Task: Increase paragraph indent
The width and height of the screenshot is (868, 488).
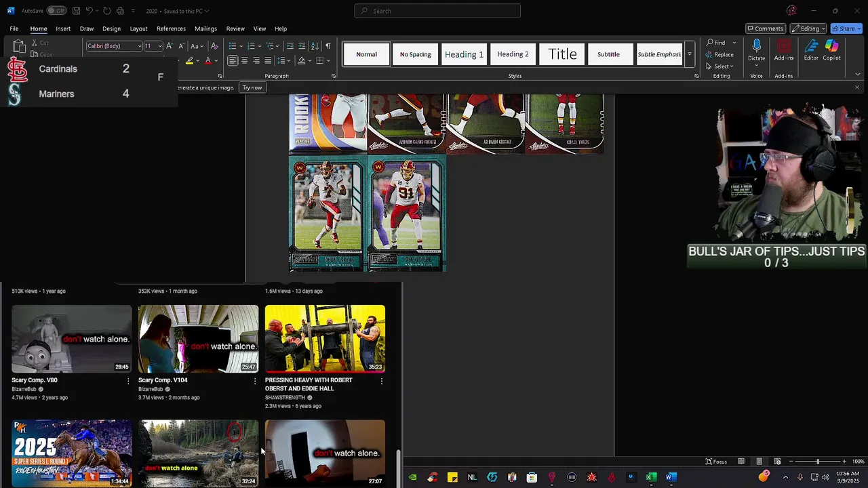Action: tap(302, 46)
